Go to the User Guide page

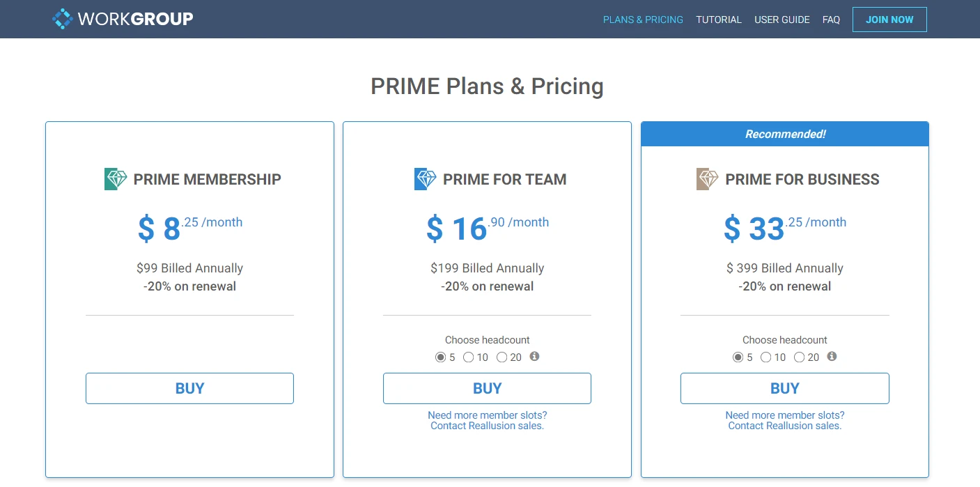pos(781,20)
